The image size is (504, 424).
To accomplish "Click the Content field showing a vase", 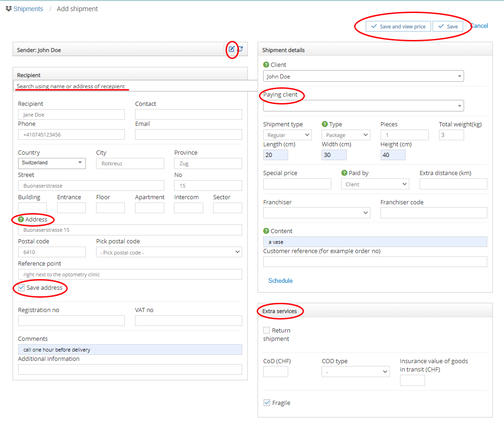I will point(375,242).
